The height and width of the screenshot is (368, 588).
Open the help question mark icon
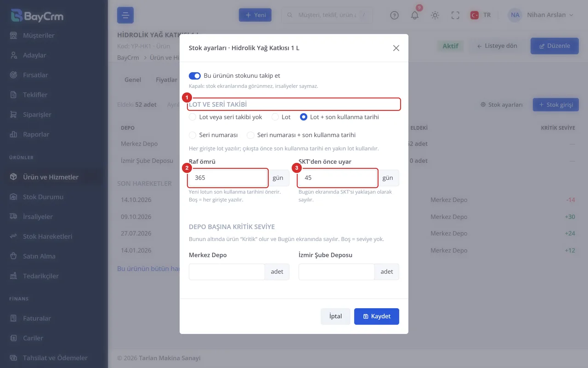point(394,15)
